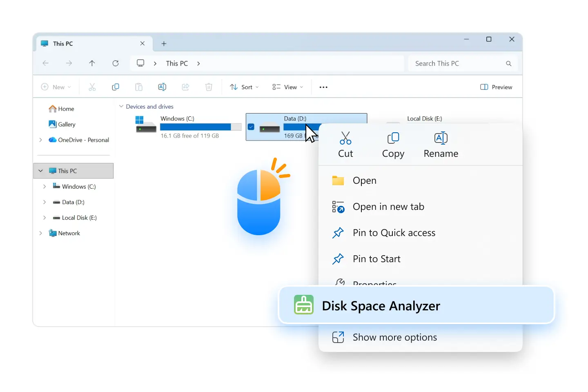Launch Disk Space Analyzer from the context menu
This screenshot has width=588, height=392.
tap(381, 305)
